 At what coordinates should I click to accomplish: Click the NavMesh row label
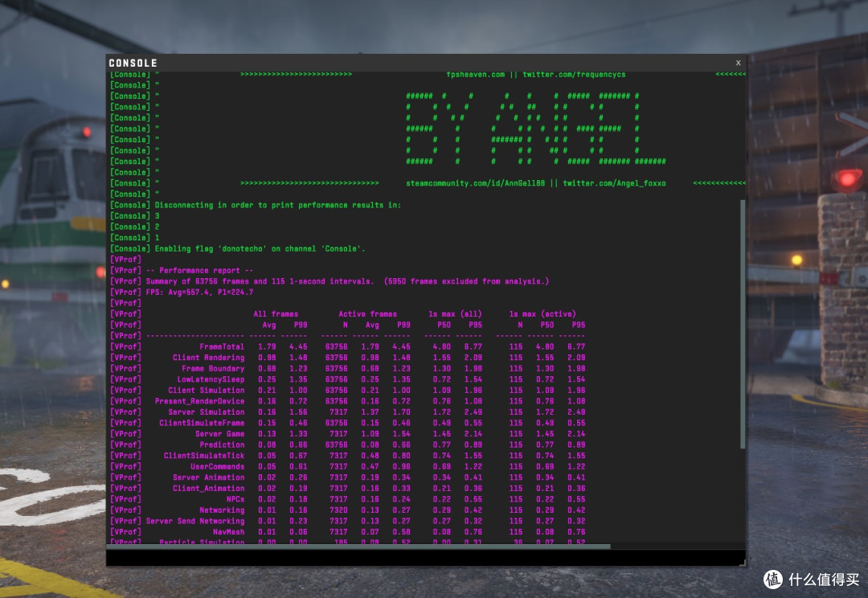point(228,531)
